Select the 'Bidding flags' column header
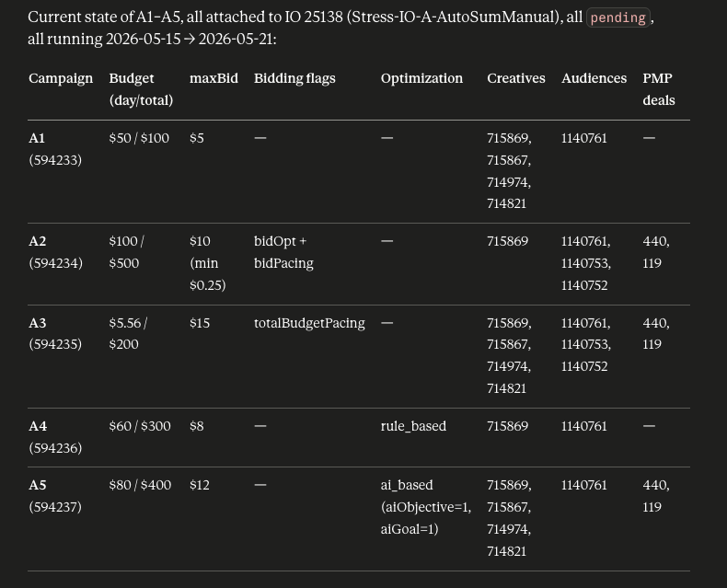727x588 pixels. point(294,78)
